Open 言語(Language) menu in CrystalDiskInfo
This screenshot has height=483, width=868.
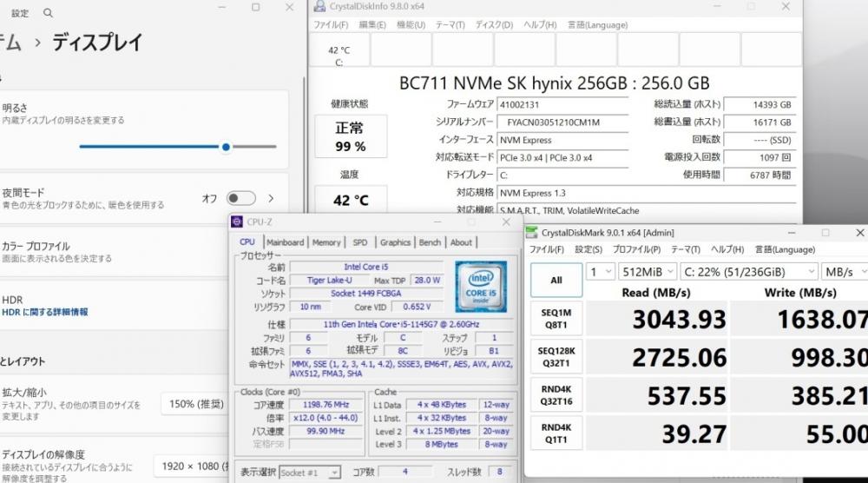click(597, 25)
